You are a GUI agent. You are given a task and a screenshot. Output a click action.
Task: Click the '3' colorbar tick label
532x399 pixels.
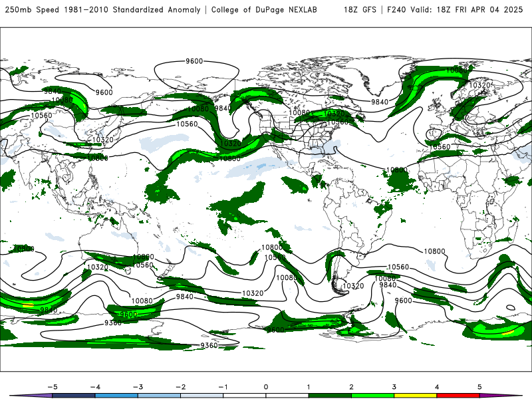(x=394, y=387)
